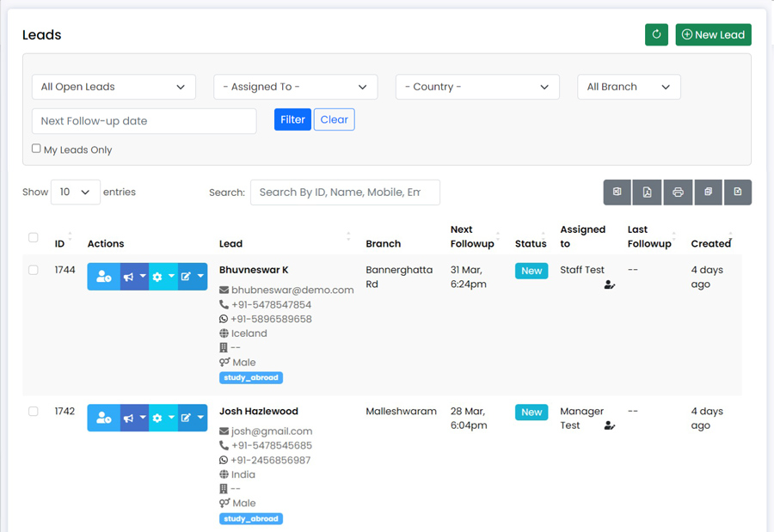Image resolution: width=774 pixels, height=532 pixels.
Task: Click the CSV export icon button
Action: tap(738, 192)
